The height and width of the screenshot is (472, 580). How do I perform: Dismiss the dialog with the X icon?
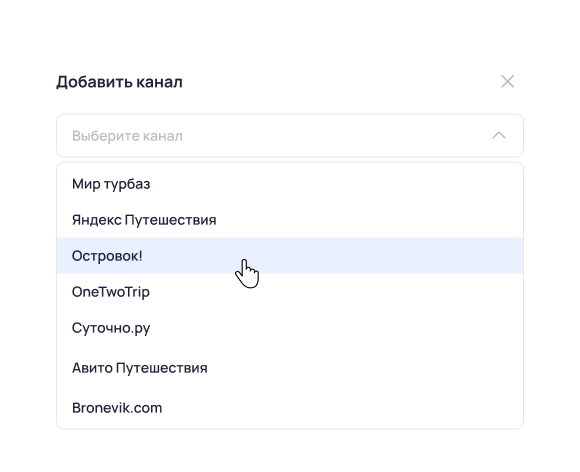pyautogui.click(x=507, y=81)
